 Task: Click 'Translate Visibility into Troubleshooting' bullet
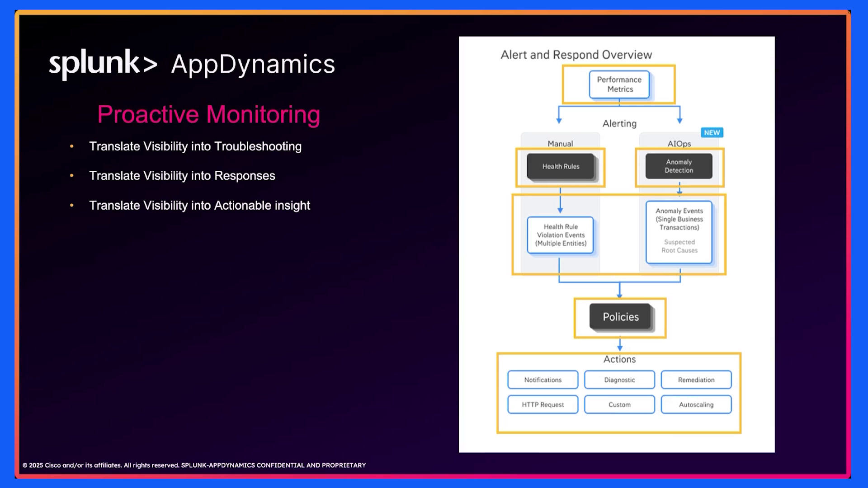[195, 146]
